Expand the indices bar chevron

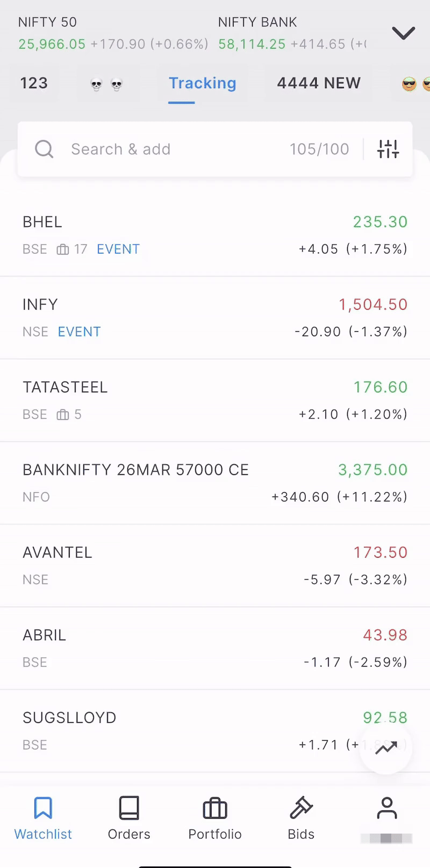tap(403, 33)
